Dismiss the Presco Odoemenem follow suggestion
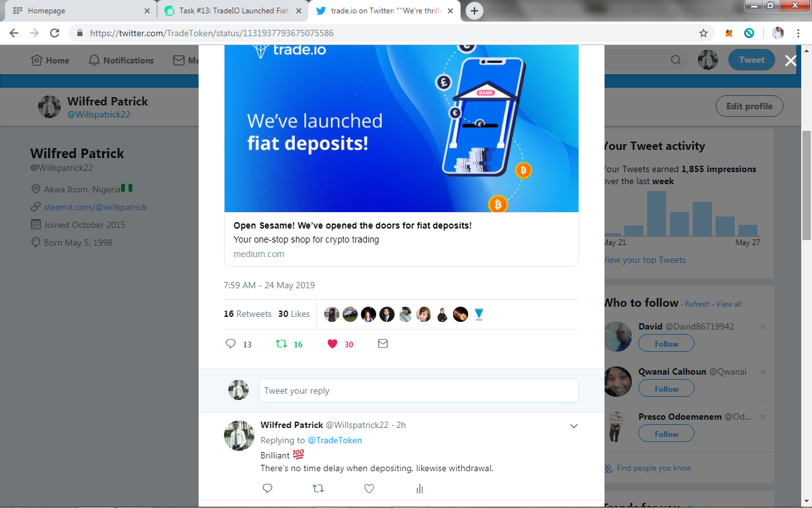 click(763, 417)
